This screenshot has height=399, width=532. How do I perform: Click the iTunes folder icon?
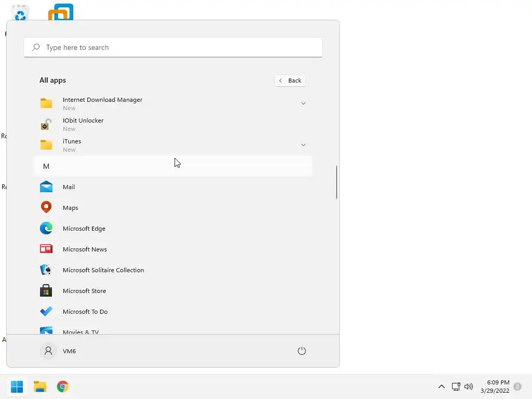[46, 145]
